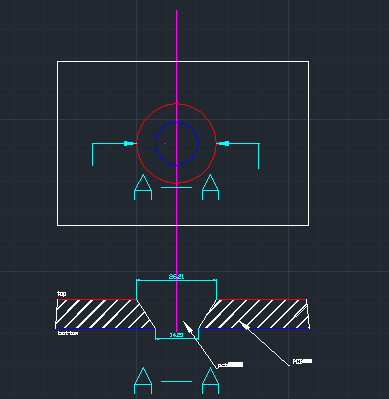Click the small magenta center point
This screenshot has height=399, width=389.
tap(164, 144)
